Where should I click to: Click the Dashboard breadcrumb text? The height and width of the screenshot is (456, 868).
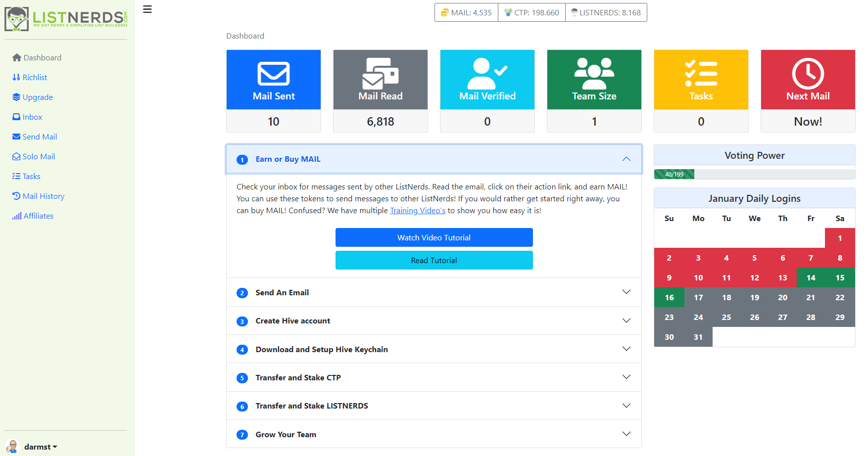click(x=245, y=36)
